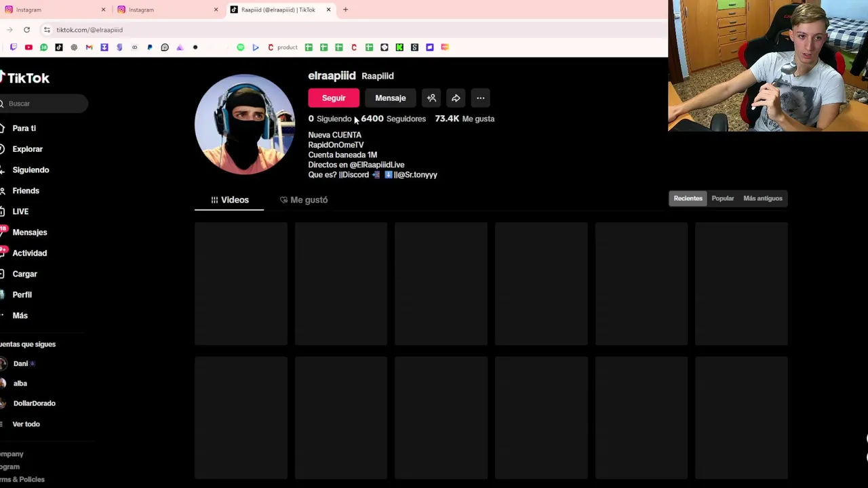Go to Perfil in the sidebar

[22, 295]
